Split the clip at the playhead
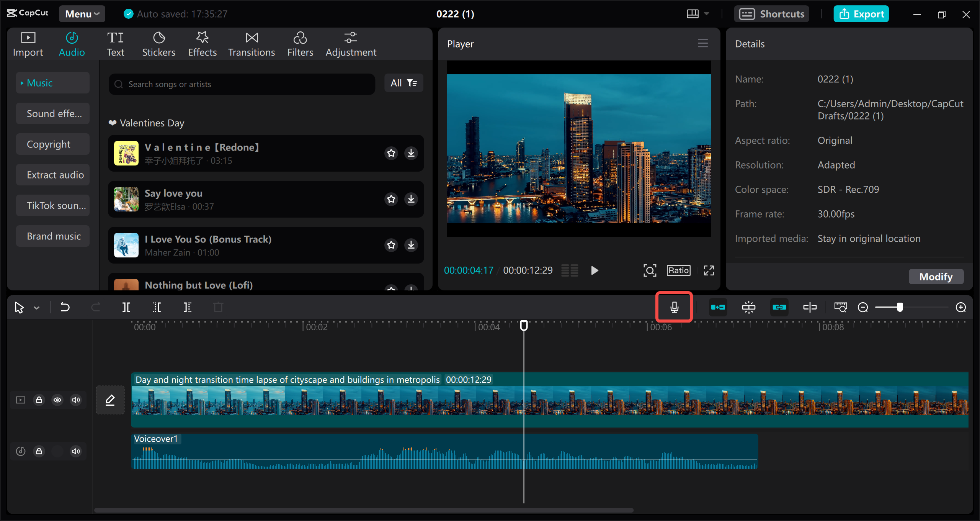This screenshot has width=980, height=521. [x=126, y=307]
